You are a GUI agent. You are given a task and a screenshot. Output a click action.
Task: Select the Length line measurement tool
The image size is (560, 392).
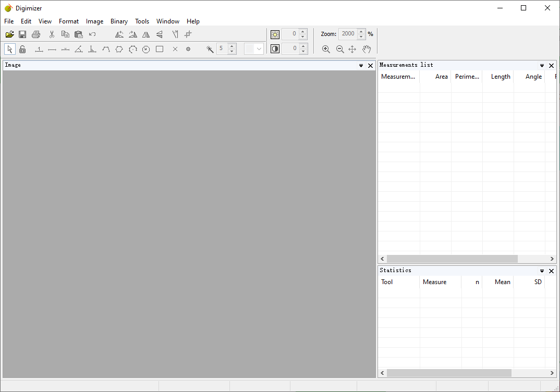(52, 50)
